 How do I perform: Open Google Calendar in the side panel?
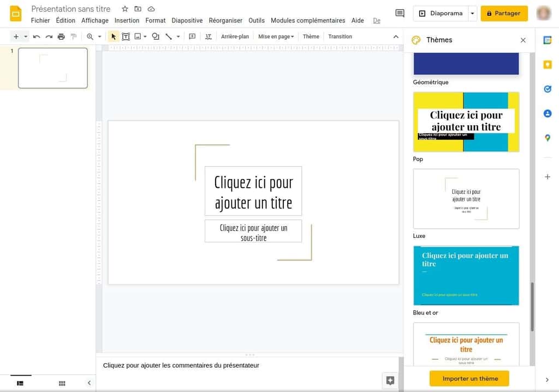[x=548, y=40]
